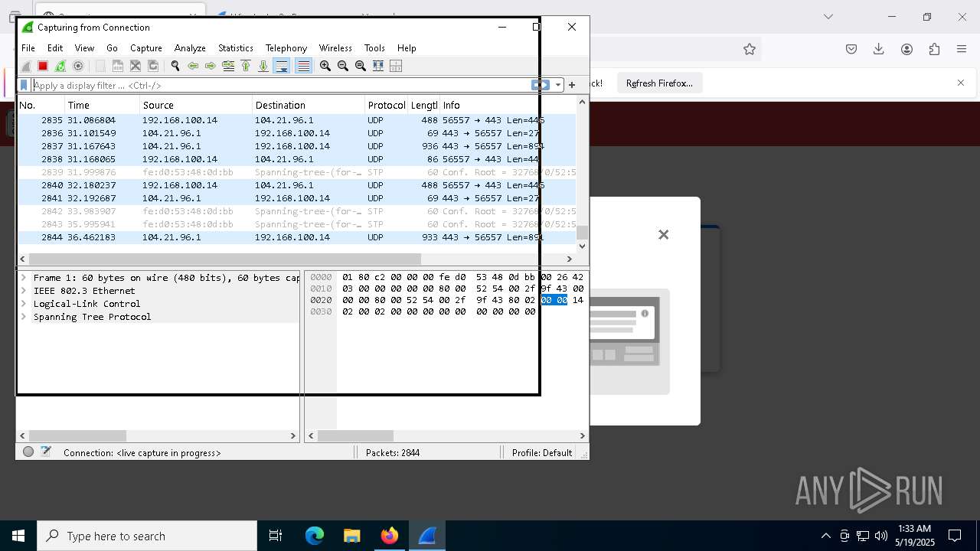Viewport: 980px width, 551px height.
Task: Go forward in packet history
Action: point(211,66)
